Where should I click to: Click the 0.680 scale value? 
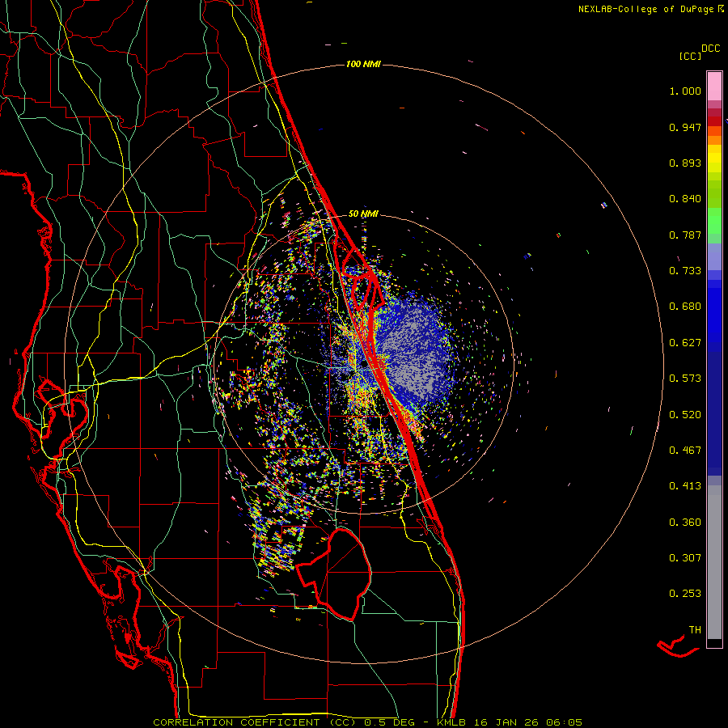685,307
